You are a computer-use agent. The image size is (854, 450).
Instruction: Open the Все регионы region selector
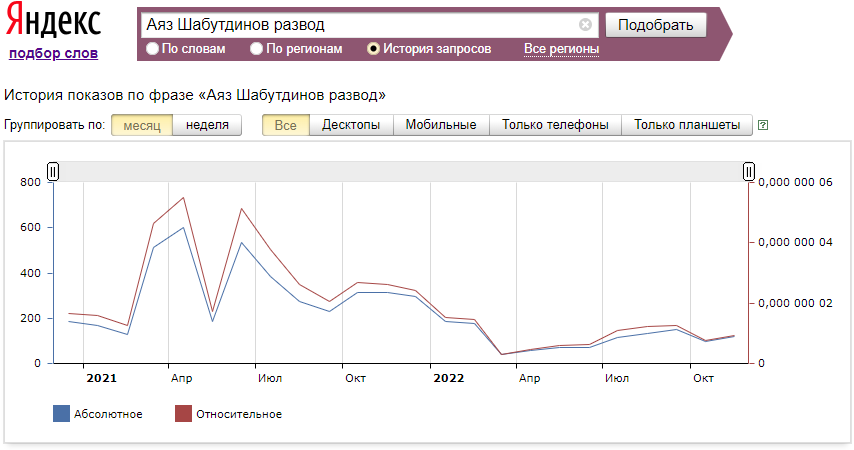click(x=561, y=48)
